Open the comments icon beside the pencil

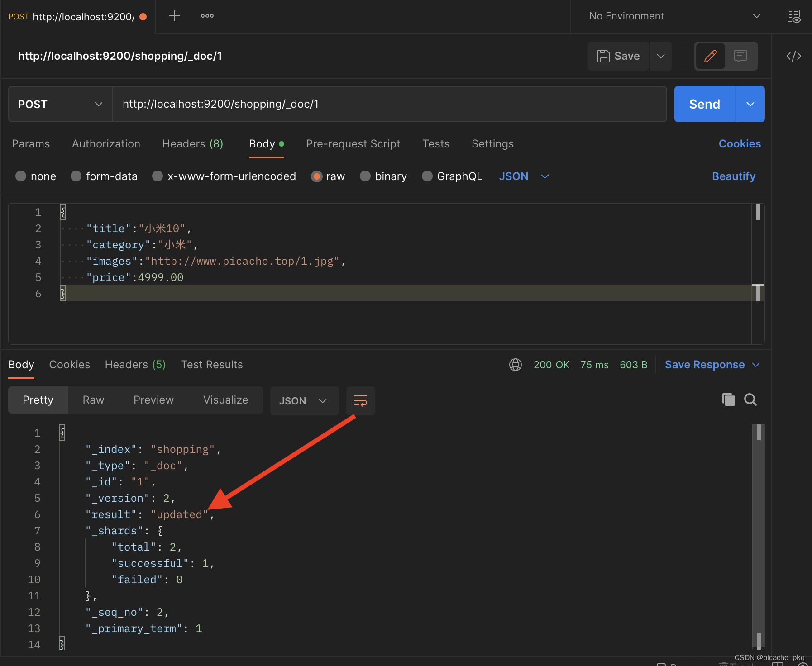(x=740, y=56)
